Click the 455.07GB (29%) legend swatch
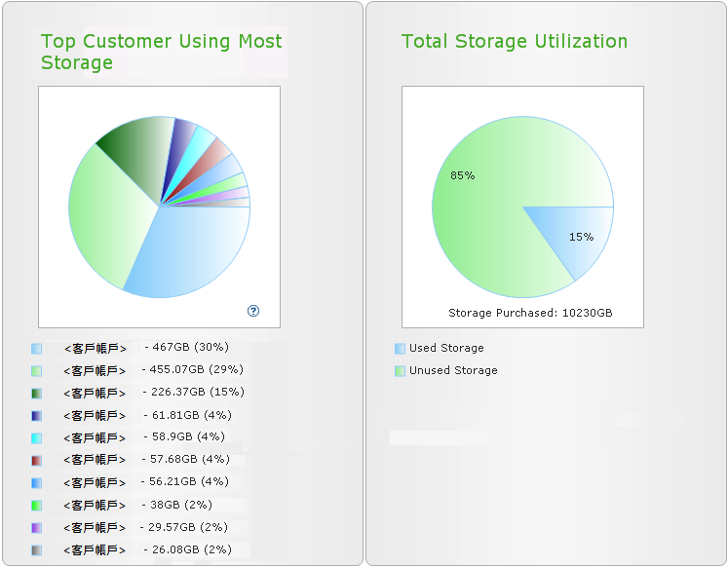728x567 pixels. click(x=36, y=370)
